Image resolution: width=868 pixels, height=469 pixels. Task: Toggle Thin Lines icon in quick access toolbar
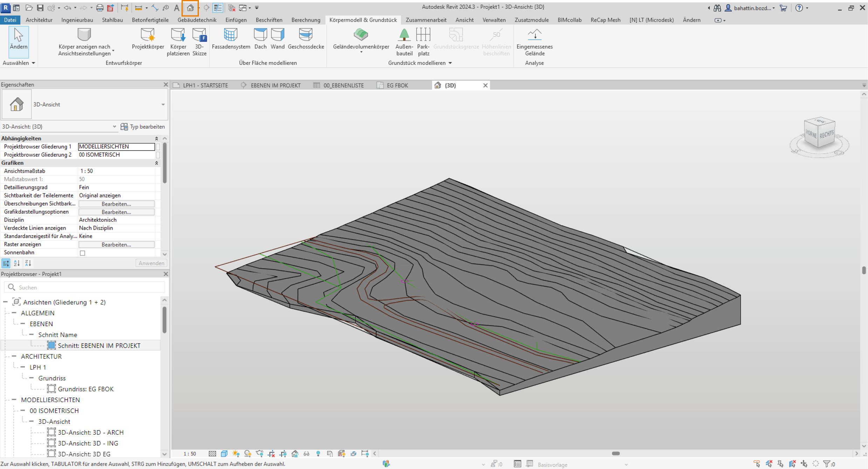pos(217,8)
